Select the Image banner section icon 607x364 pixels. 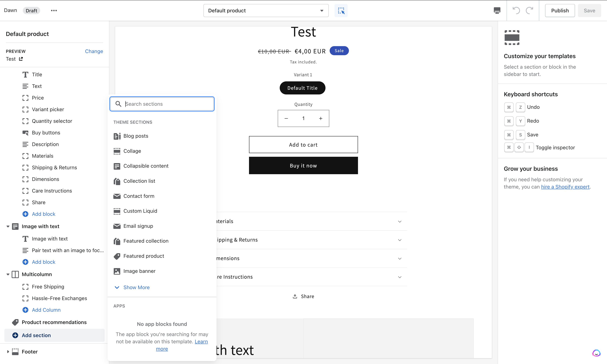coord(117,271)
